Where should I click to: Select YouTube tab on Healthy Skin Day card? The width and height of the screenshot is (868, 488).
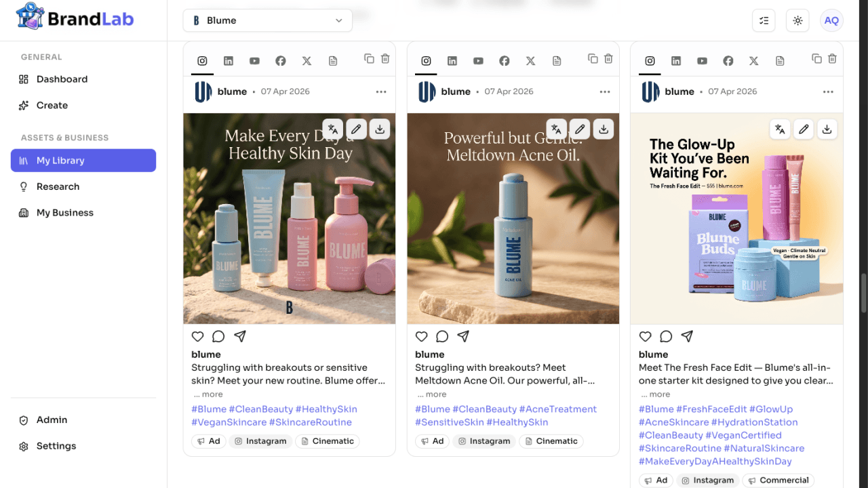pyautogui.click(x=254, y=61)
